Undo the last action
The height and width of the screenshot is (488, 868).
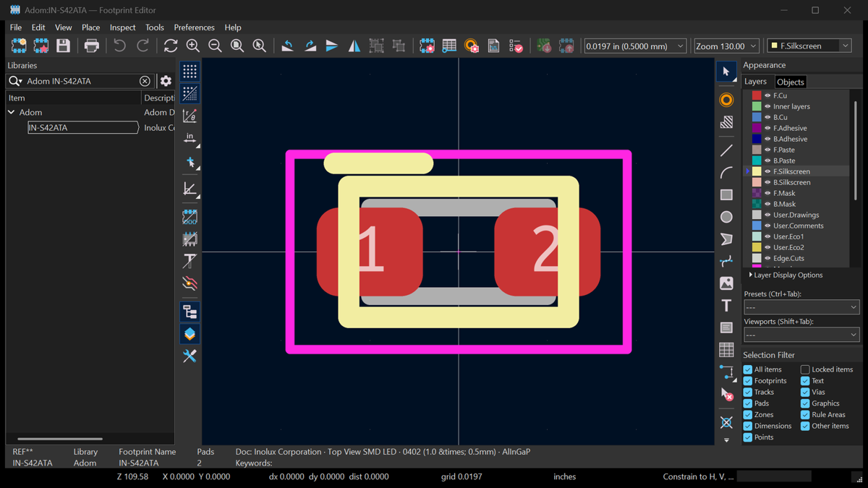(119, 46)
